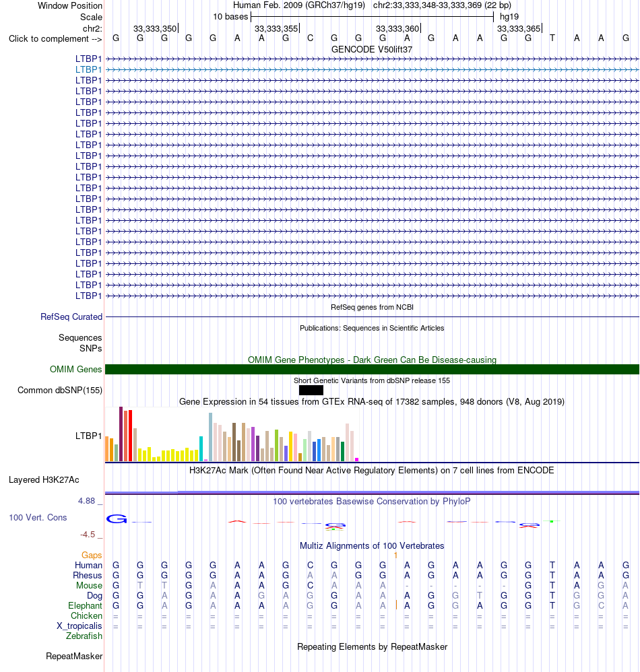The width and height of the screenshot is (640, 672).
Task: Click the GTEx LTBP1 expression bar chart
Action: pos(232,434)
